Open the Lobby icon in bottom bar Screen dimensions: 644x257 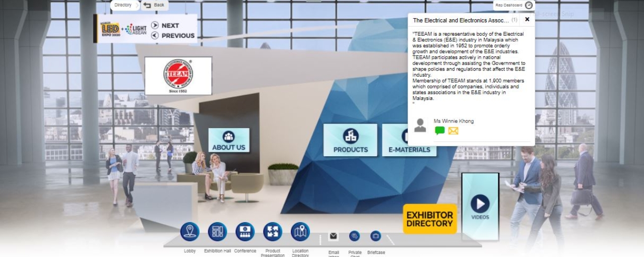(190, 232)
